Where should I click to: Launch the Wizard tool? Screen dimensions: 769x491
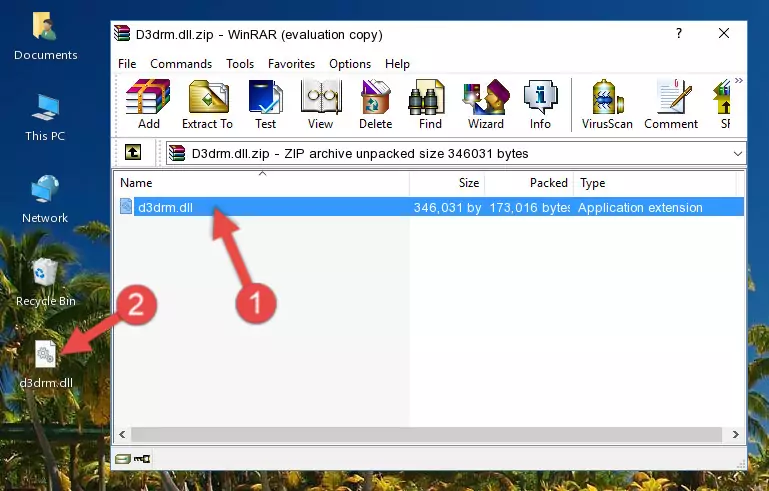tap(486, 104)
